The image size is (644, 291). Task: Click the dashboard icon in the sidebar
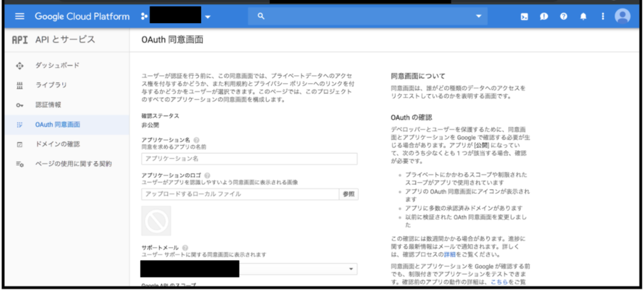point(20,66)
